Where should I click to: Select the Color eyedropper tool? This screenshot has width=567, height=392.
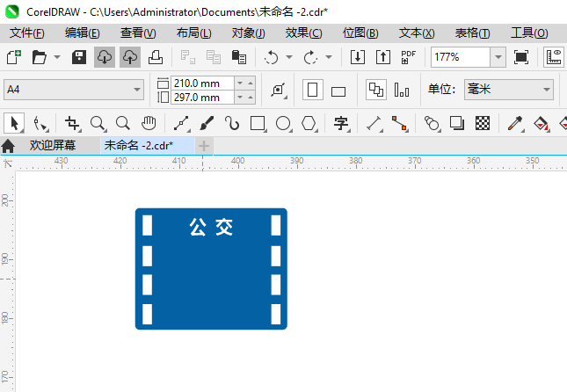(516, 124)
